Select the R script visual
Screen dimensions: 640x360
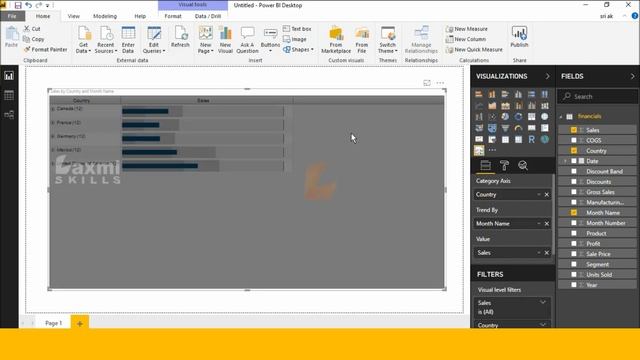click(531, 140)
